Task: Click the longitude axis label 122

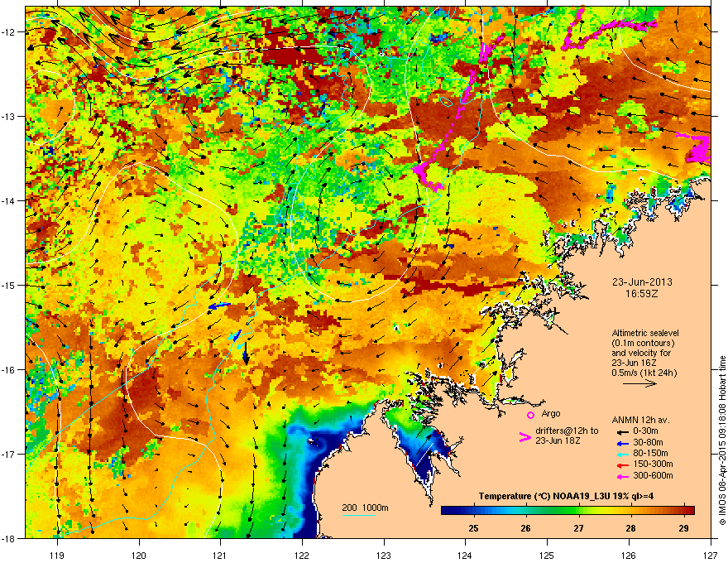Action: coord(302,555)
